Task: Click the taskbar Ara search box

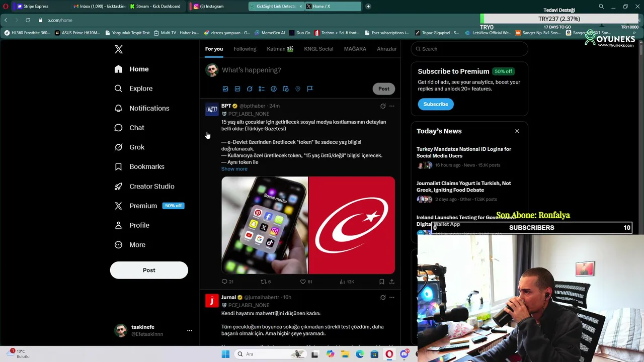Action: tap(271, 354)
